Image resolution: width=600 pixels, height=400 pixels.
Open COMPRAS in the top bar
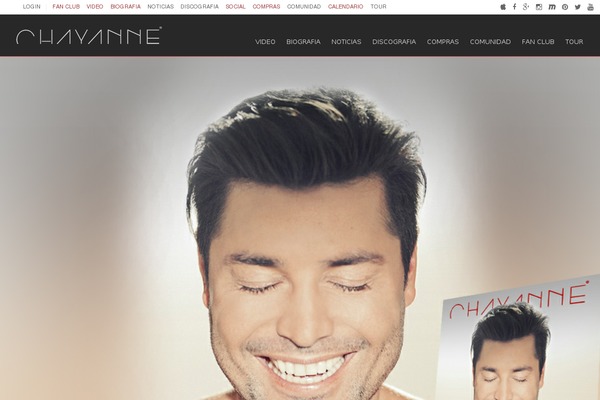266,7
